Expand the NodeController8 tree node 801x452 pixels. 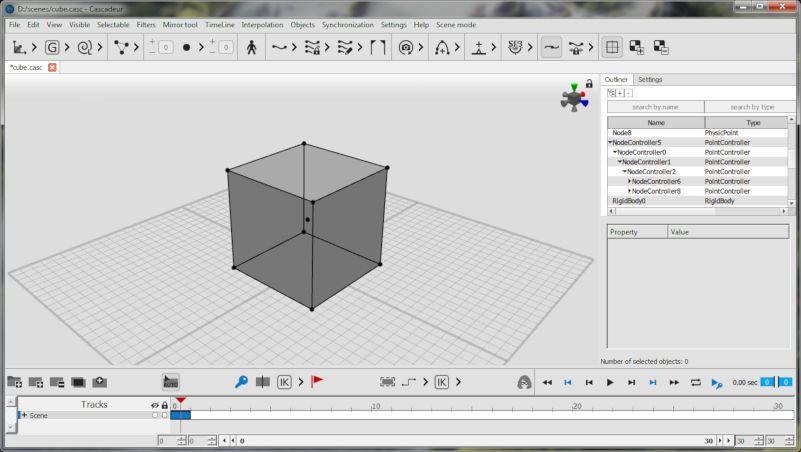(x=629, y=191)
